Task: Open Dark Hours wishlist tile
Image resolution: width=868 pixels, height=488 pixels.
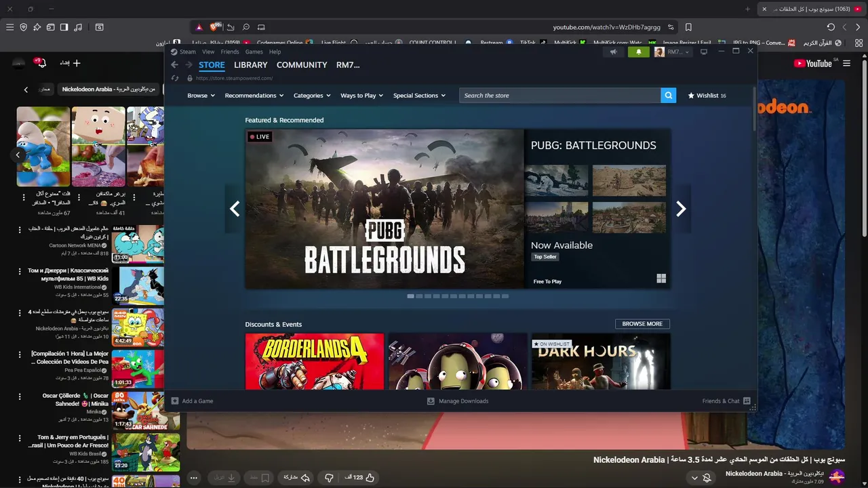Action: pos(601,361)
